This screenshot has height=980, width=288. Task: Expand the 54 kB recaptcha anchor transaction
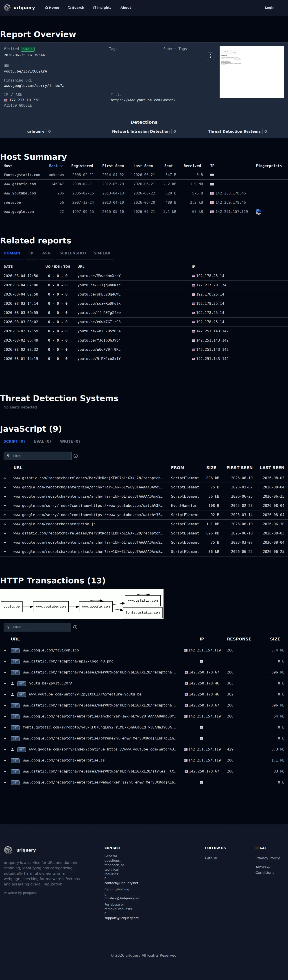click(x=5, y=716)
